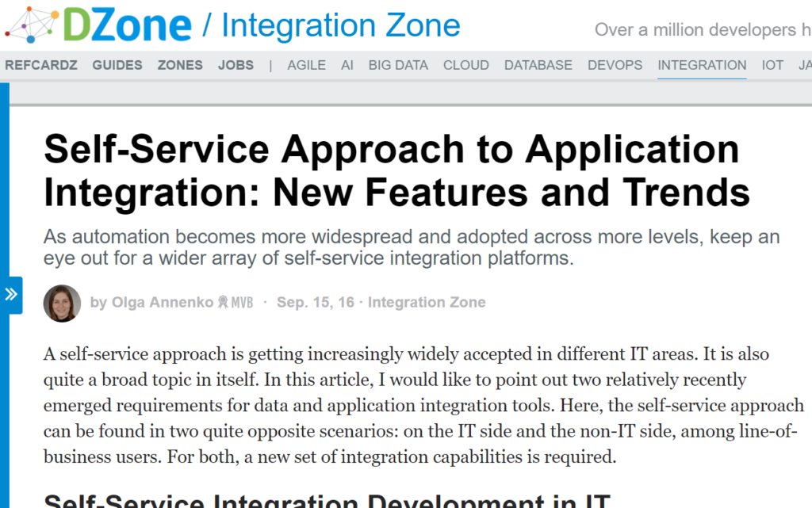The height and width of the screenshot is (508, 812).
Task: Go to the Database zone
Action: click(538, 65)
